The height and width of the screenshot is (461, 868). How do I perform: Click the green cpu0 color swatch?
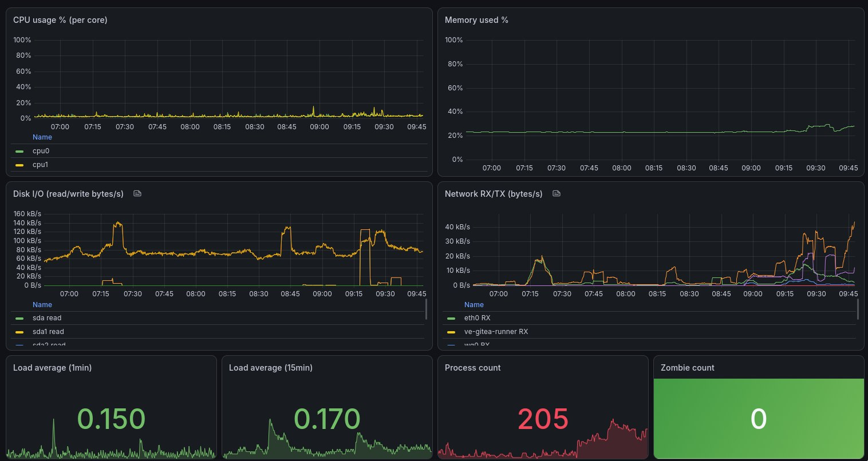pos(19,152)
